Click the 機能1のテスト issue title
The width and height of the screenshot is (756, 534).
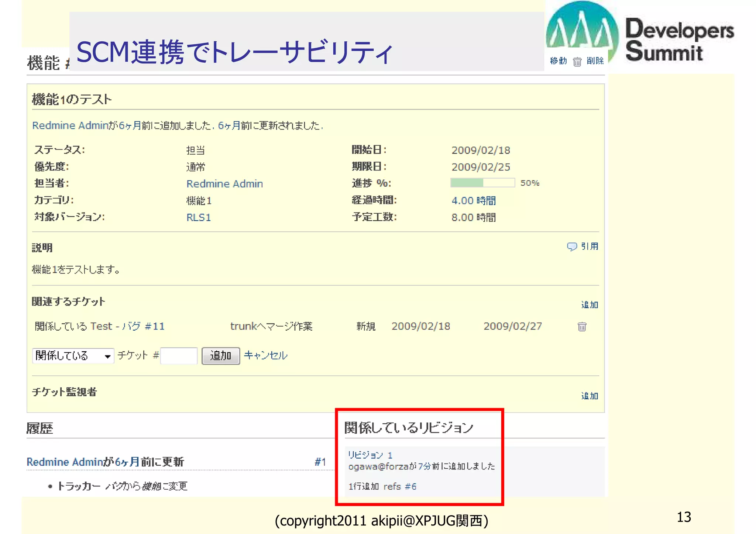click(72, 99)
